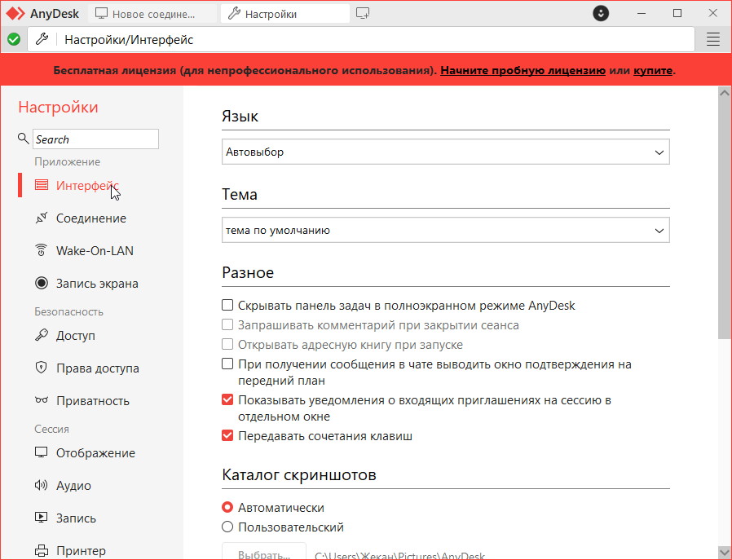Open Приватность settings section
732x560 pixels.
point(93,401)
